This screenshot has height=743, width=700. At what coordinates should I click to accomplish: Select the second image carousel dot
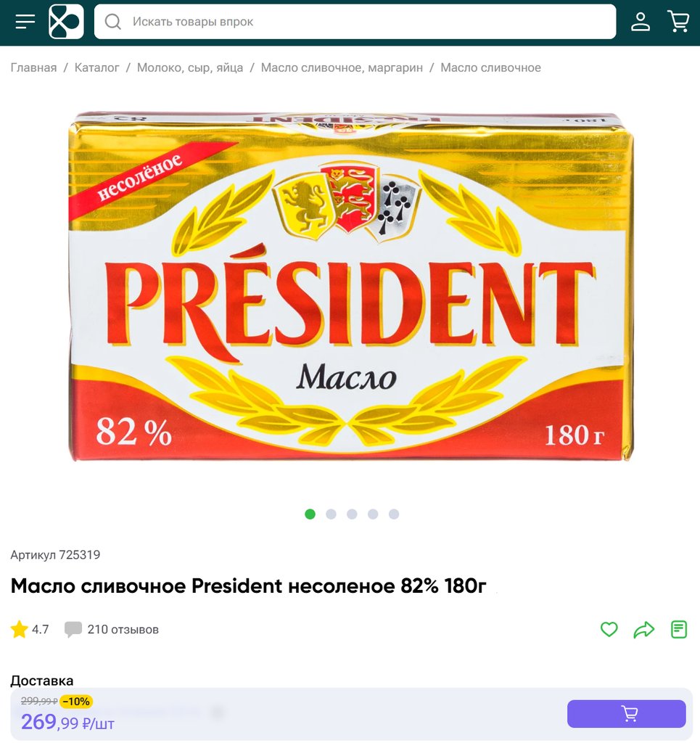pyautogui.click(x=331, y=514)
